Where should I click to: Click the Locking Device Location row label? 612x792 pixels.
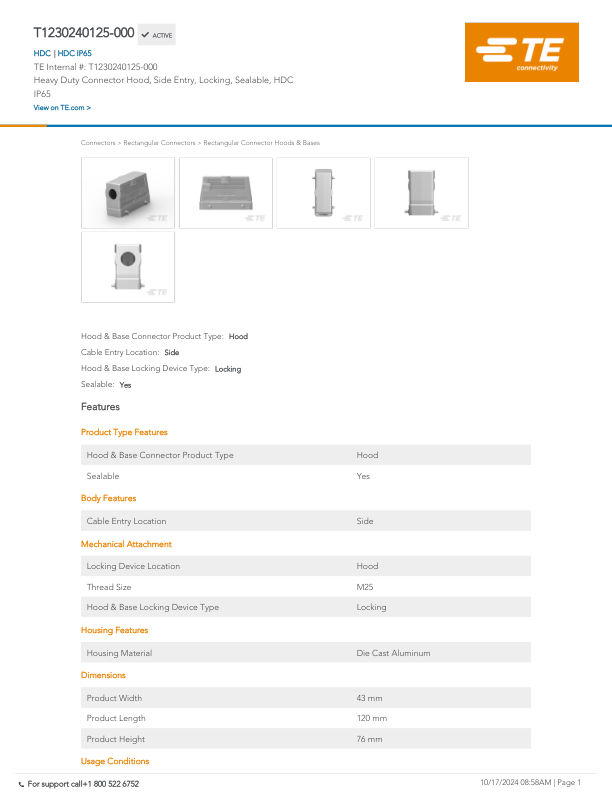[x=133, y=566]
